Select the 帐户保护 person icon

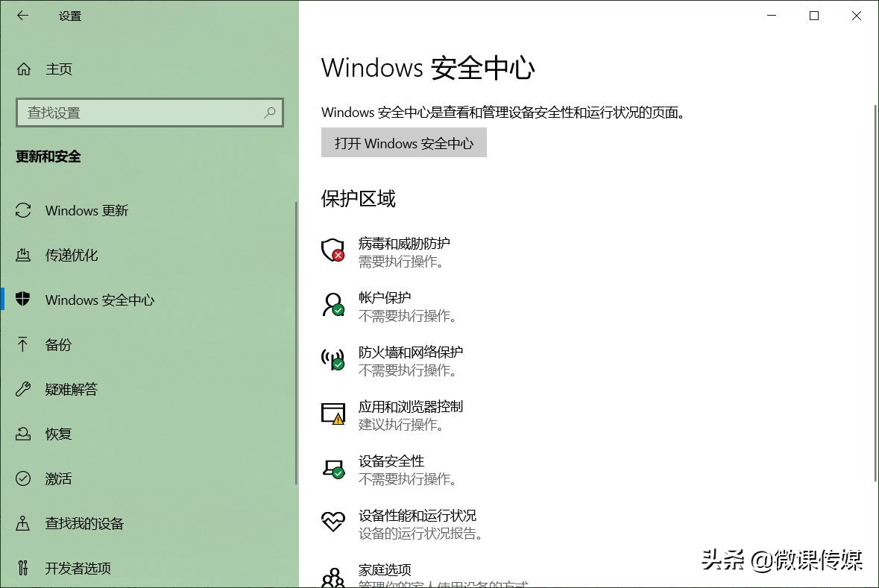333,306
